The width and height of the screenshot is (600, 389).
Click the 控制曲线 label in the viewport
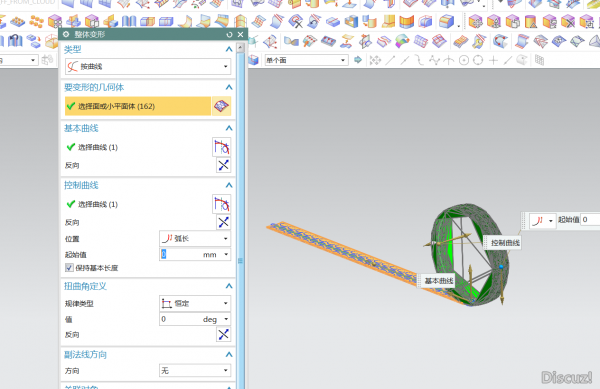[505, 243]
